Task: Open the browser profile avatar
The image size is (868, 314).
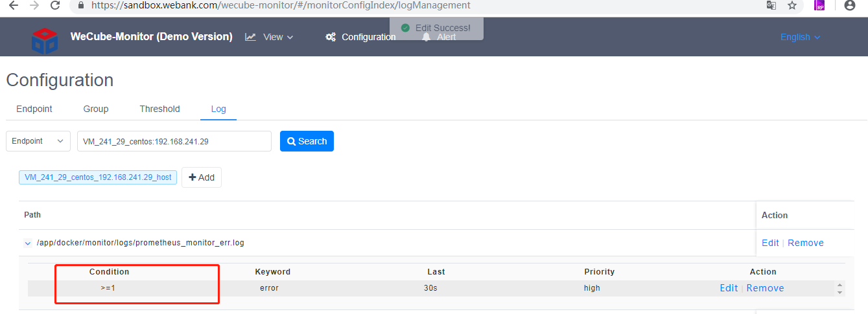Action: click(x=850, y=5)
